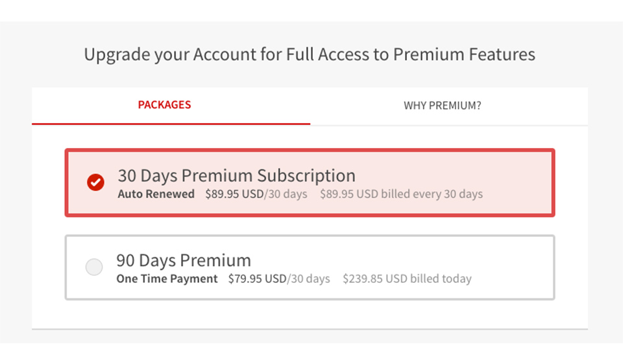623x364 pixels.
Task: Click "$239.85 USD billed today" text
Action: click(407, 279)
